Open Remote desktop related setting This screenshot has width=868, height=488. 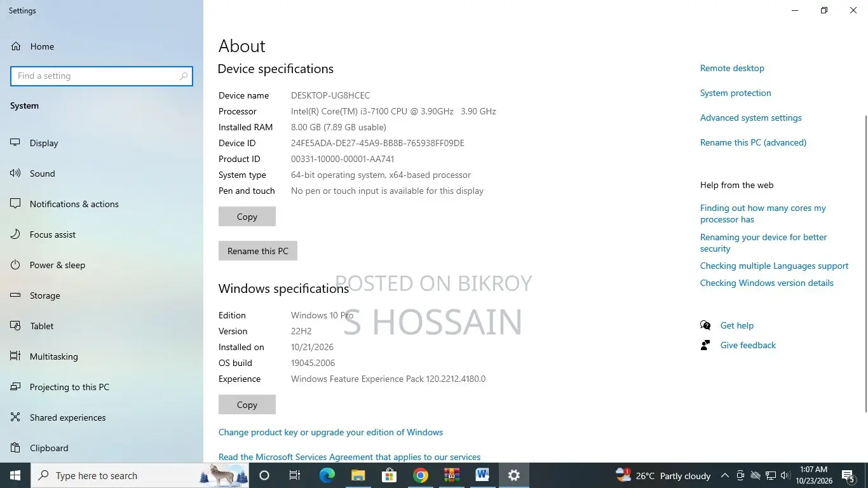732,68
